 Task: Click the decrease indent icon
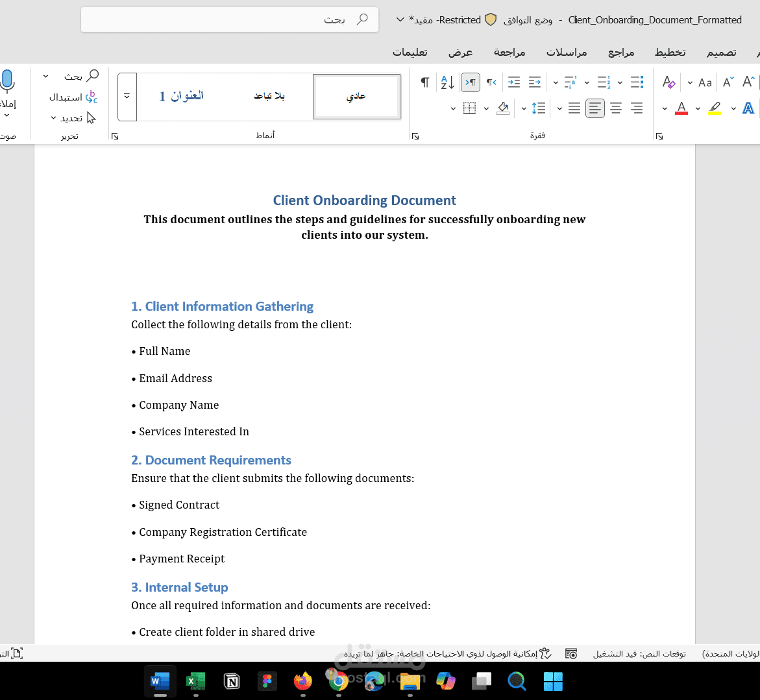pos(535,82)
